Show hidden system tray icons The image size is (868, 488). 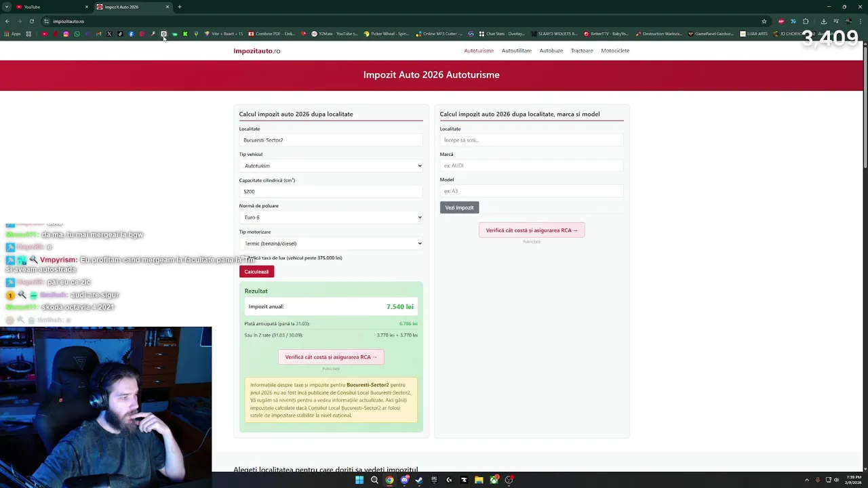pos(806,480)
